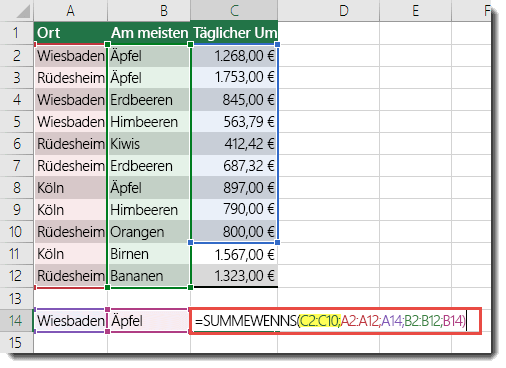Viewport: 506px width, 368px height.
Task: Click cell with 845,00 €
Action: (234, 100)
